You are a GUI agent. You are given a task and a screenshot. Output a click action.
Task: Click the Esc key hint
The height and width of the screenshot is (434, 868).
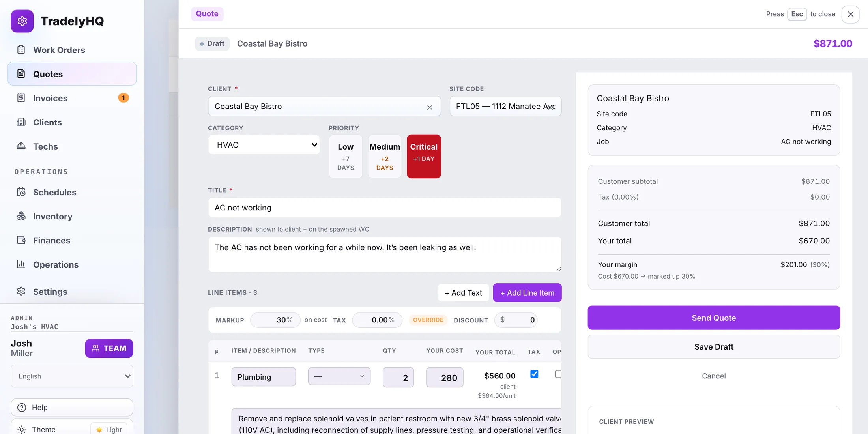pos(797,14)
